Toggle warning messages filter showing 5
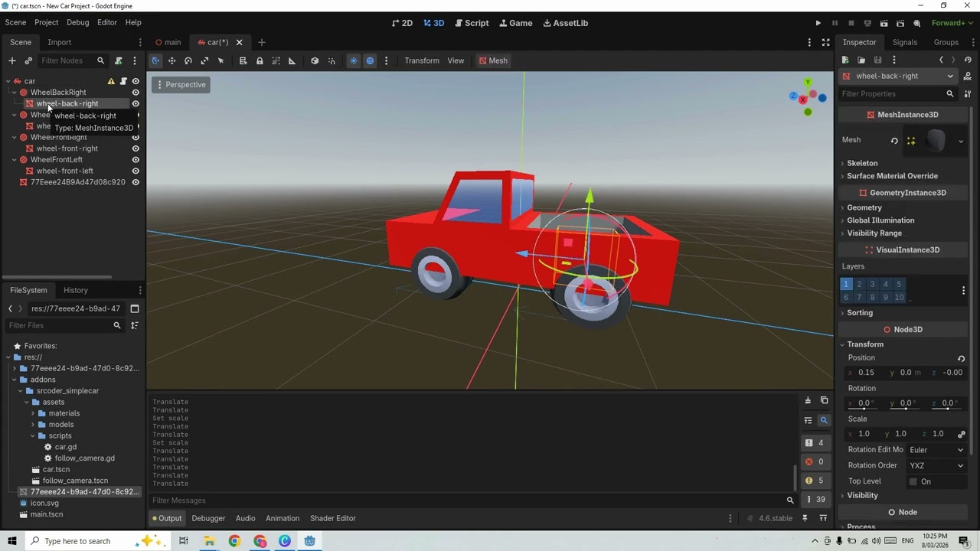 click(815, 481)
